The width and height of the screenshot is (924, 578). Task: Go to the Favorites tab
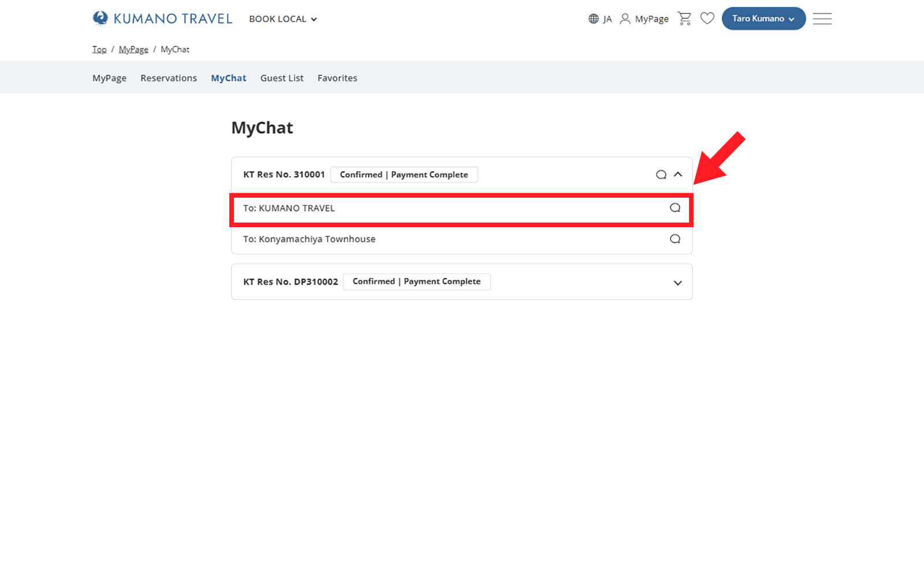click(x=337, y=78)
